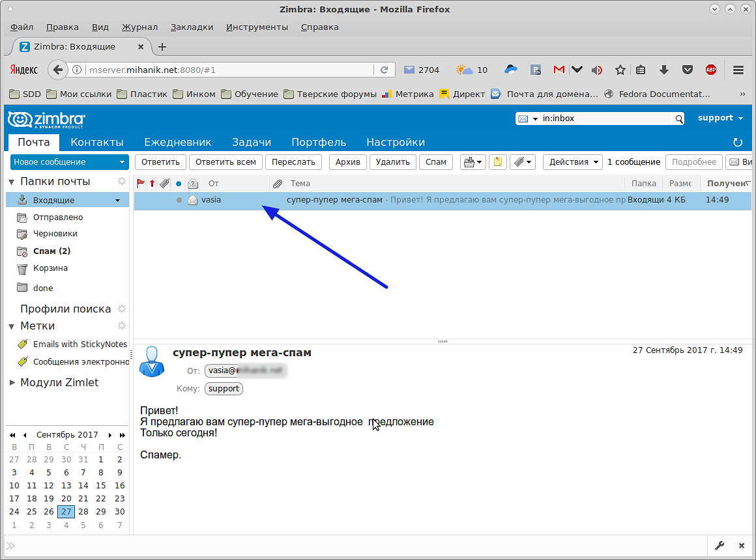756x560 pixels.
Task: Click the Firefox downloads arrow icon
Action: click(664, 70)
